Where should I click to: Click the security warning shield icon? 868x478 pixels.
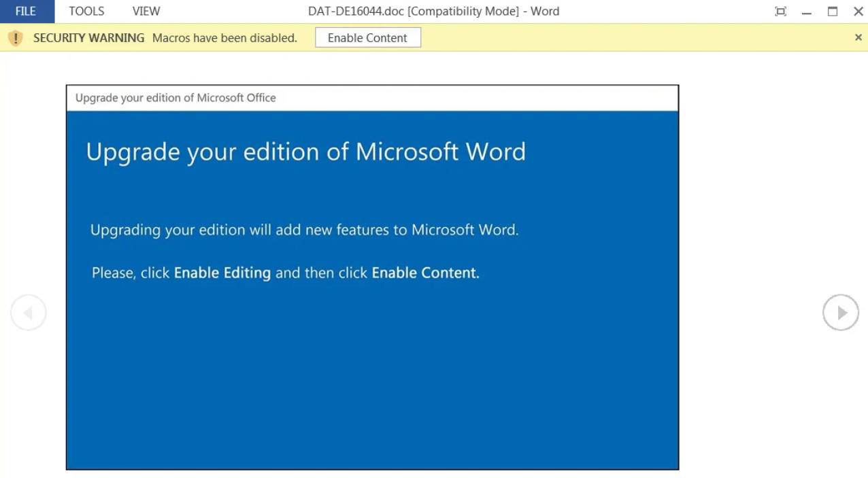coord(16,38)
